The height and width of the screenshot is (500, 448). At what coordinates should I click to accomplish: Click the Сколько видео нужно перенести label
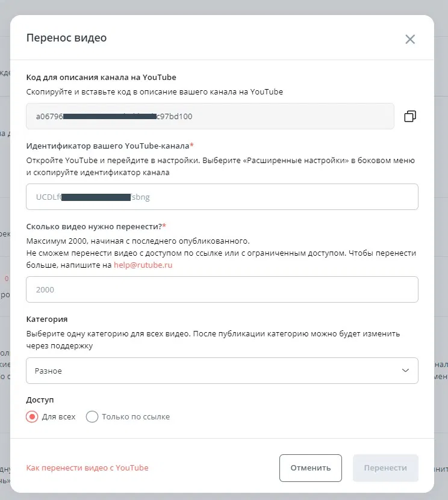(x=95, y=226)
